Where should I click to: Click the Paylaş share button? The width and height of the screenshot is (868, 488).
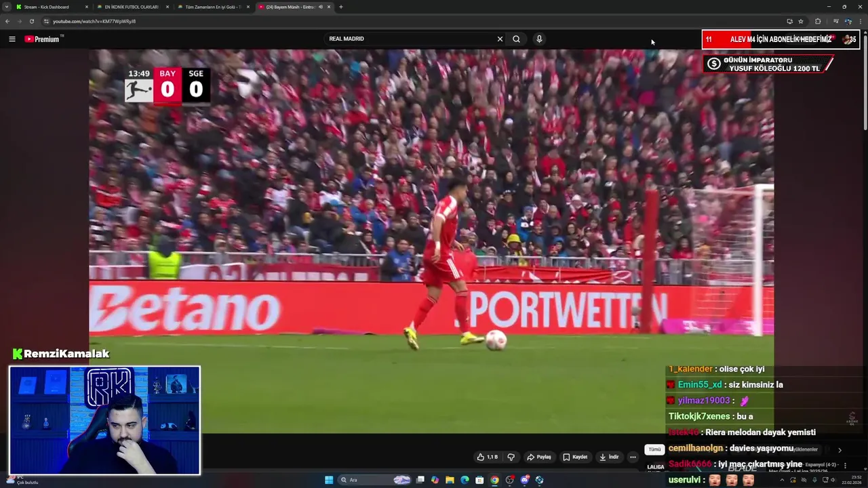[540, 457]
